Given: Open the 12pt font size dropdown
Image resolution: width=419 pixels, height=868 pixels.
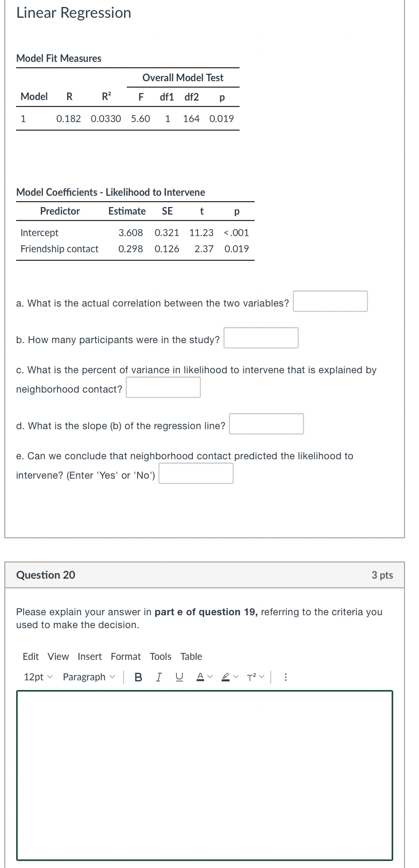Looking at the screenshot, I should pos(38,677).
